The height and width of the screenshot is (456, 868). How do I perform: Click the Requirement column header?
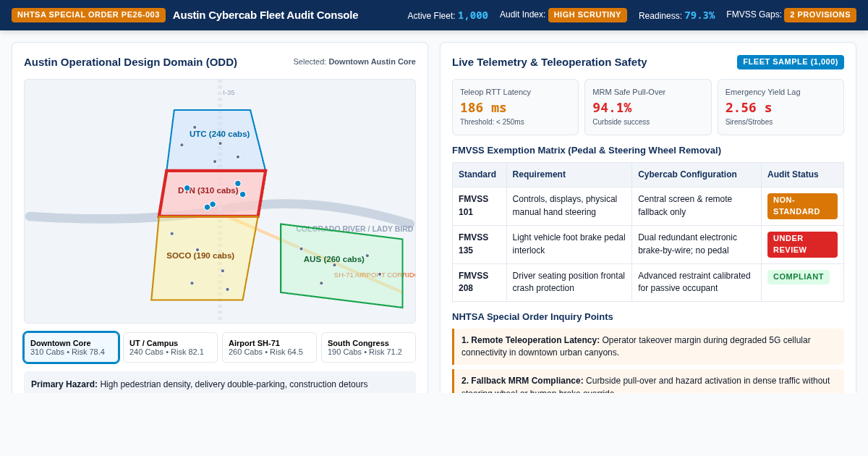569,174
